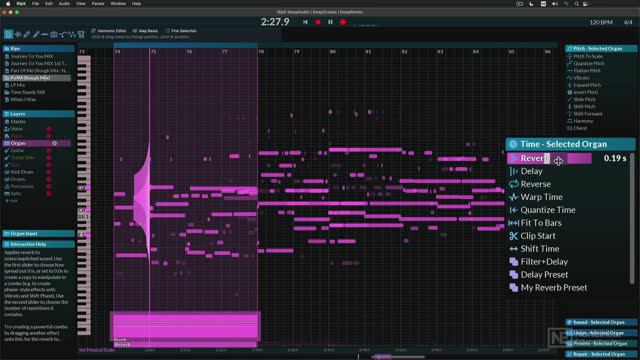Click the 120 BPM tempo value
This screenshot has width=640, height=360.
pyautogui.click(x=601, y=22)
